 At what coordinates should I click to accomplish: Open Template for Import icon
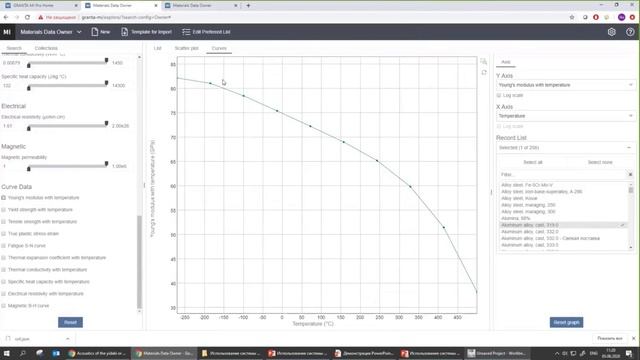coord(124,32)
